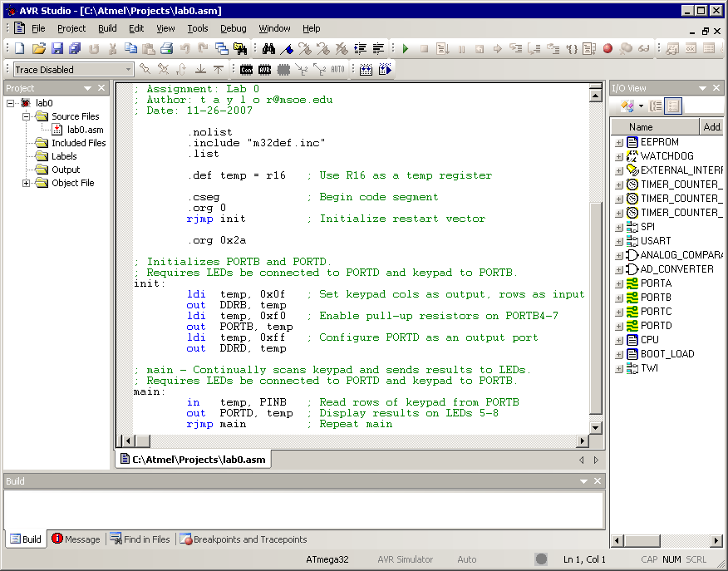Open the Tools menu
Viewport: 728px width, 571px height.
(x=197, y=28)
